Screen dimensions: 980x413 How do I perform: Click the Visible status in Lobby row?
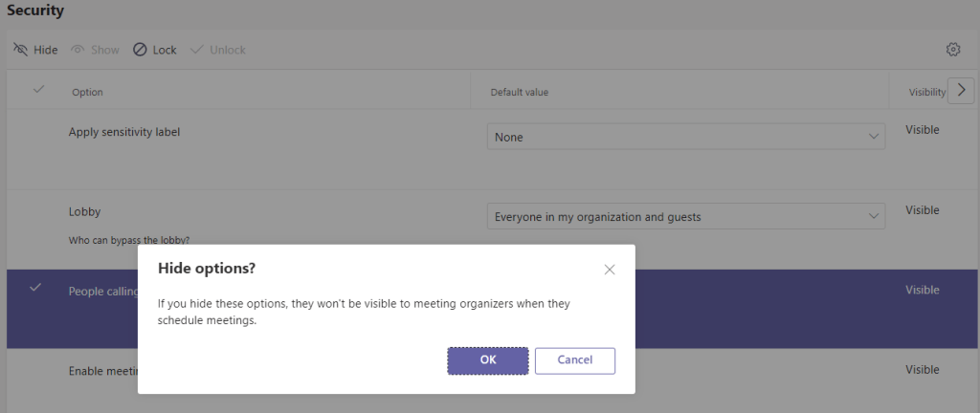(922, 210)
